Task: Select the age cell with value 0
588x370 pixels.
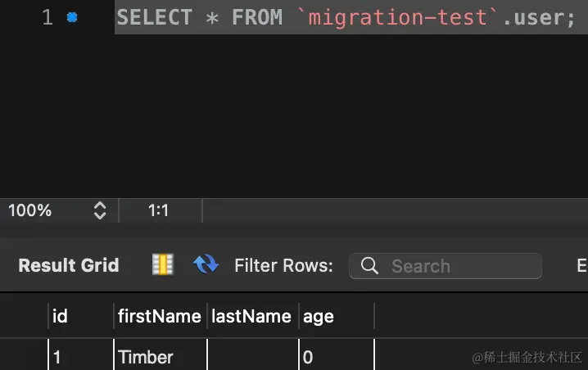Action: pos(337,357)
